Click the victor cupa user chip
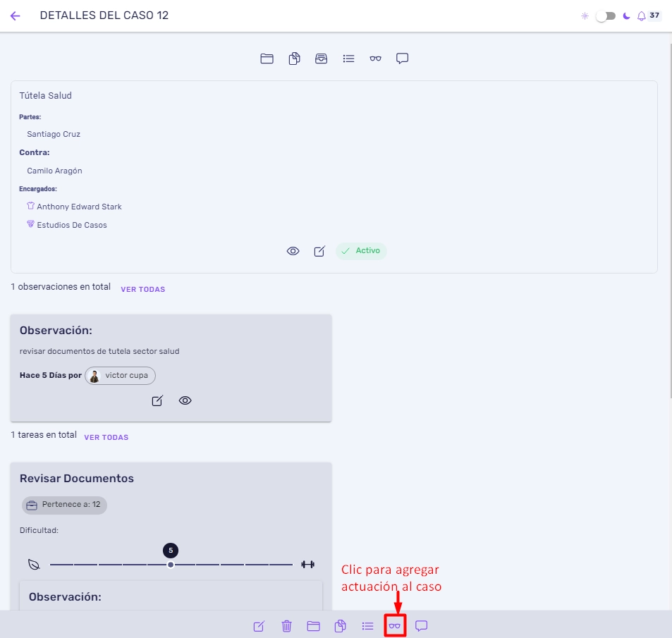Viewport: 672px width, 638px height. 120,376
